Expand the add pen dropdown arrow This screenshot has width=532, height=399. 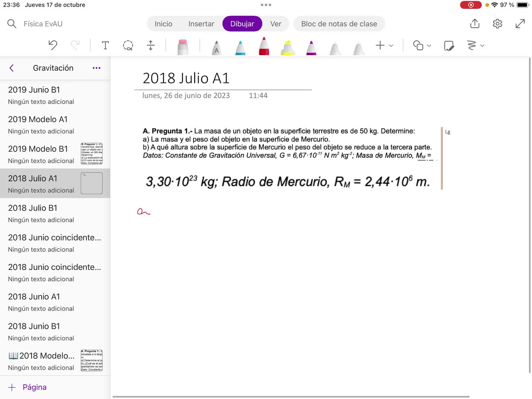pyautogui.click(x=391, y=45)
